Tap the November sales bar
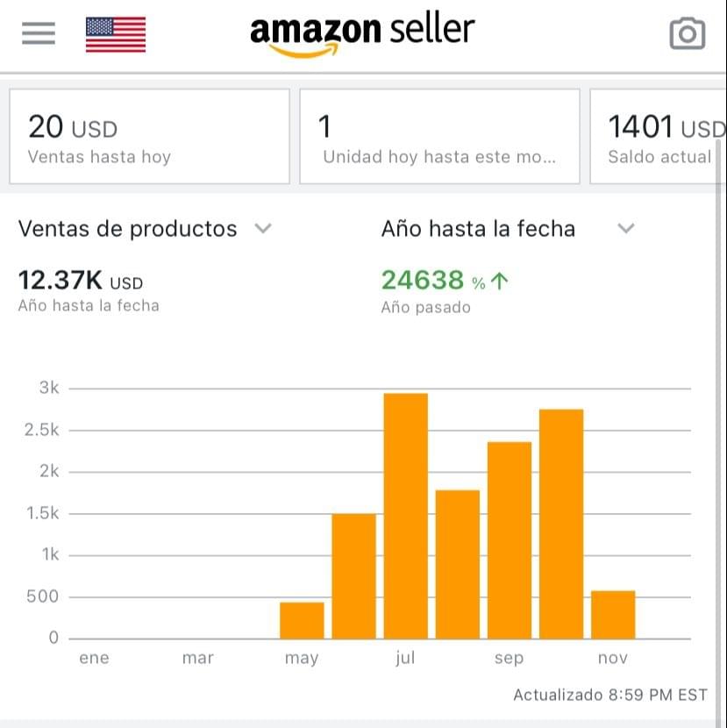Screen dimensions: 727x728 coord(613,615)
